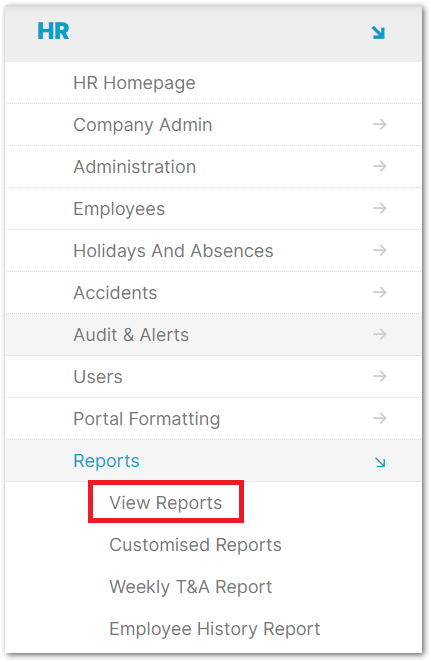Click the arrow icon next to Accidents

click(379, 292)
